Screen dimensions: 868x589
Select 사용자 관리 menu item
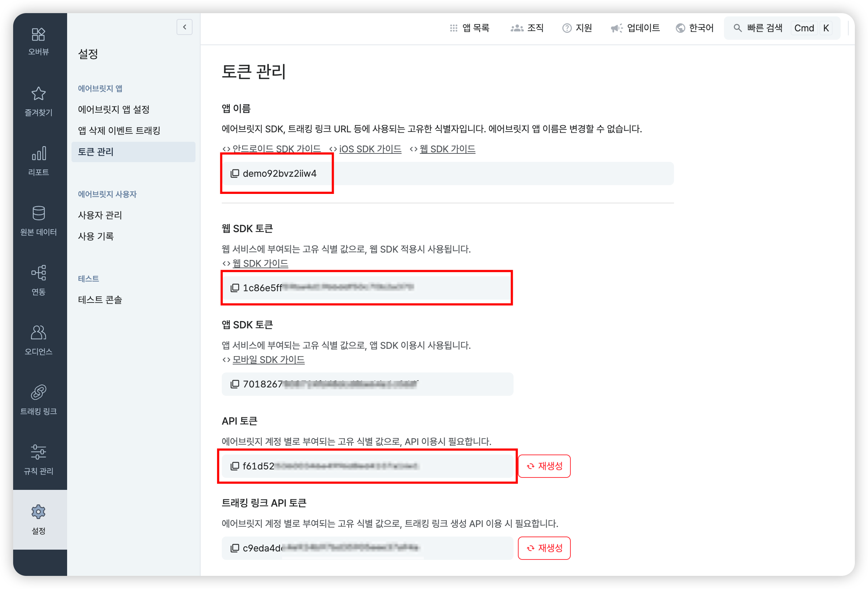pos(100,215)
